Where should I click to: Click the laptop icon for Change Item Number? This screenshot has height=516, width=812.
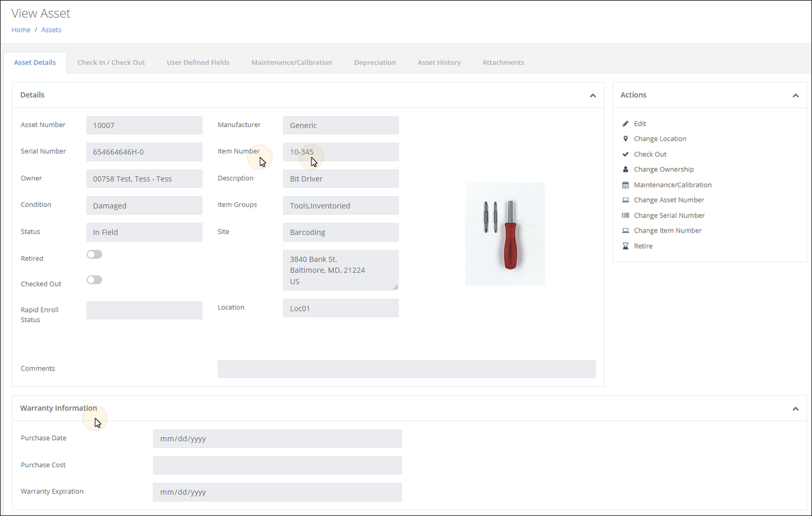pyautogui.click(x=625, y=231)
